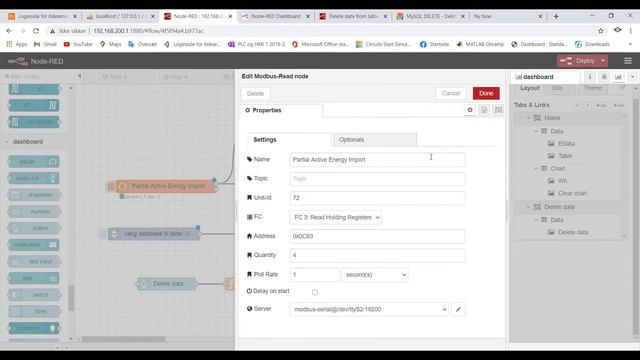Image resolution: width=640 pixels, height=360 pixels.
Task: Collapse the Home tab tree item
Action: (x=528, y=118)
